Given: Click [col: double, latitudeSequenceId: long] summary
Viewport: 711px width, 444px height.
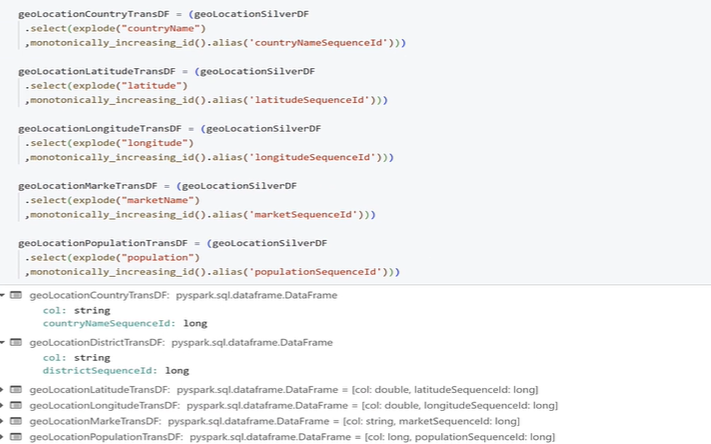Looking at the screenshot, I should (x=445, y=390).
